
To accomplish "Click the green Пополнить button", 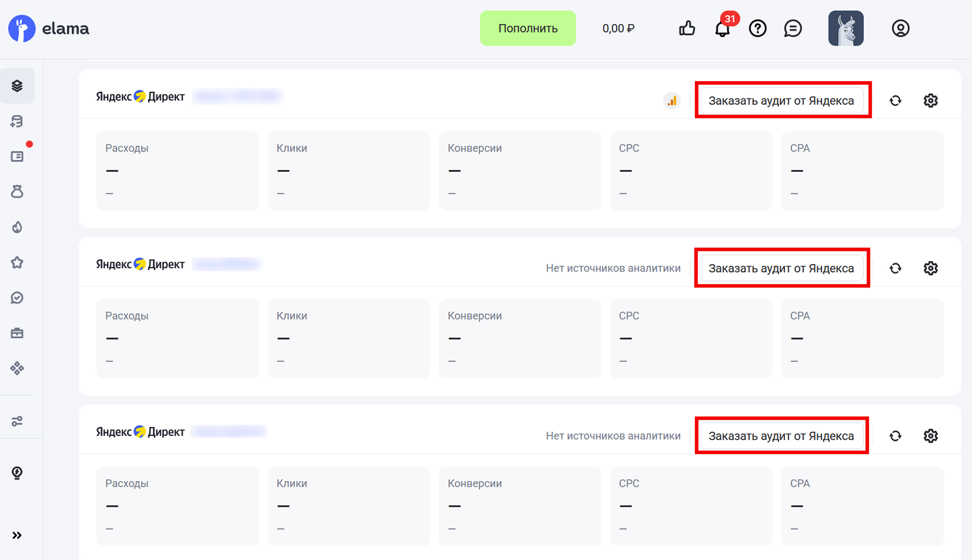I will coord(528,29).
